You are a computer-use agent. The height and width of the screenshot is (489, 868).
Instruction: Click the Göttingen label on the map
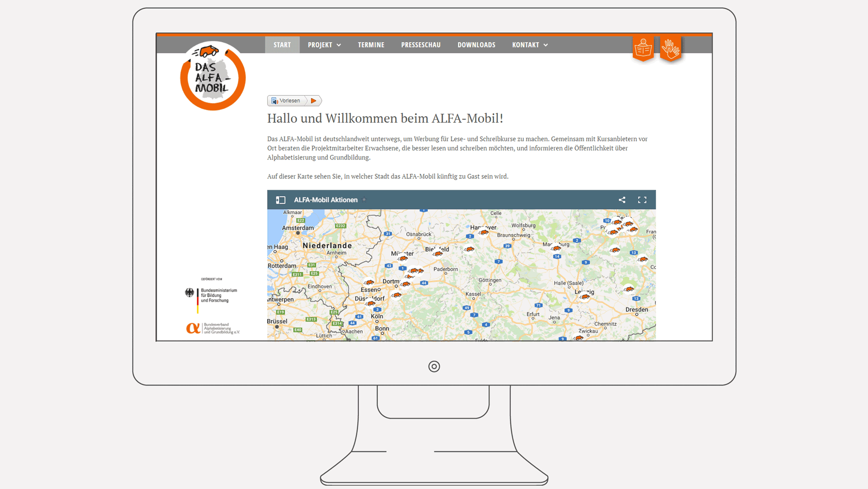tap(490, 280)
